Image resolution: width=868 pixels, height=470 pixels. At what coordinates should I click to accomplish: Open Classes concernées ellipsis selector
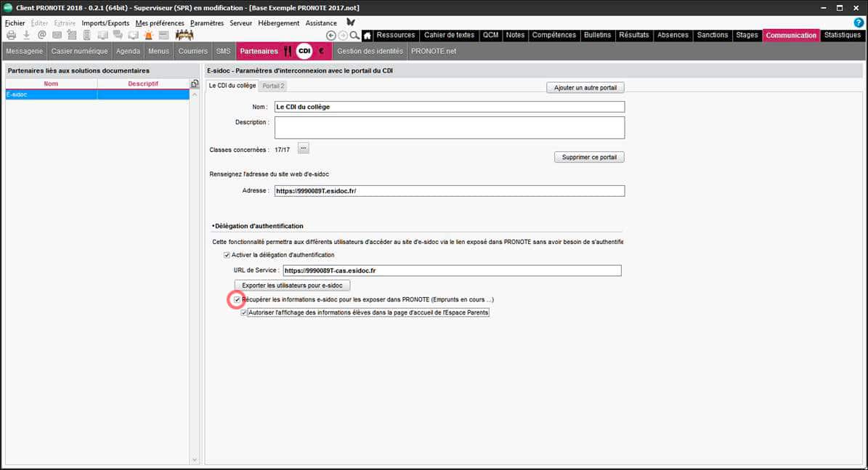[x=304, y=149]
